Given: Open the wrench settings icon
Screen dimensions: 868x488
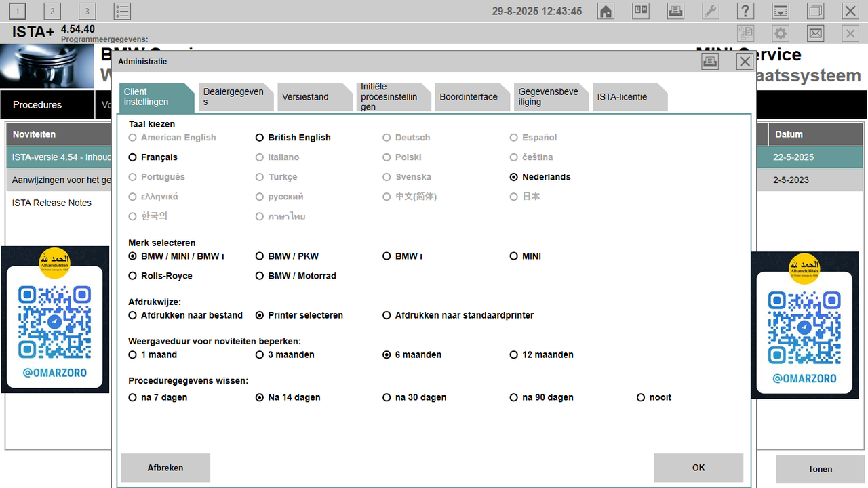Looking at the screenshot, I should pyautogui.click(x=711, y=11).
